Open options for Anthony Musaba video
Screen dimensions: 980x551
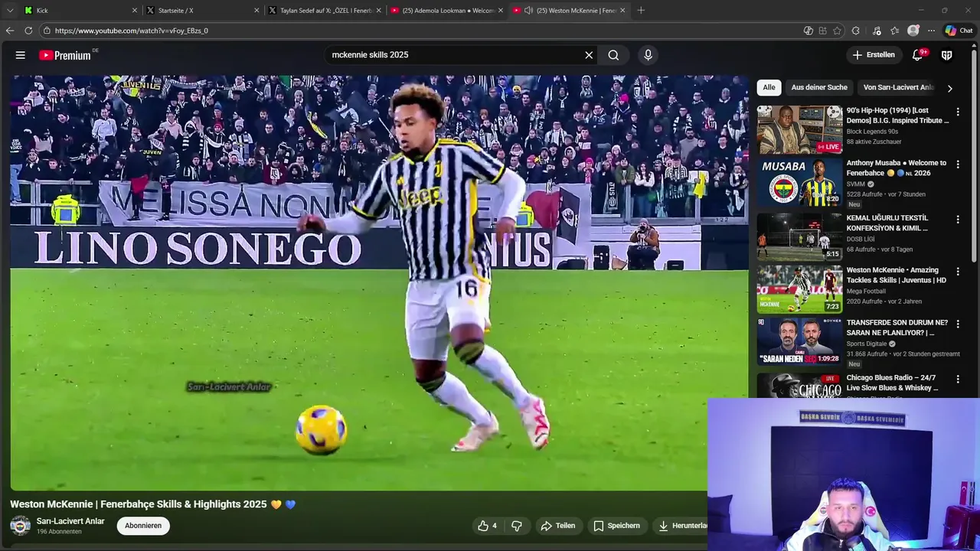[x=957, y=165]
